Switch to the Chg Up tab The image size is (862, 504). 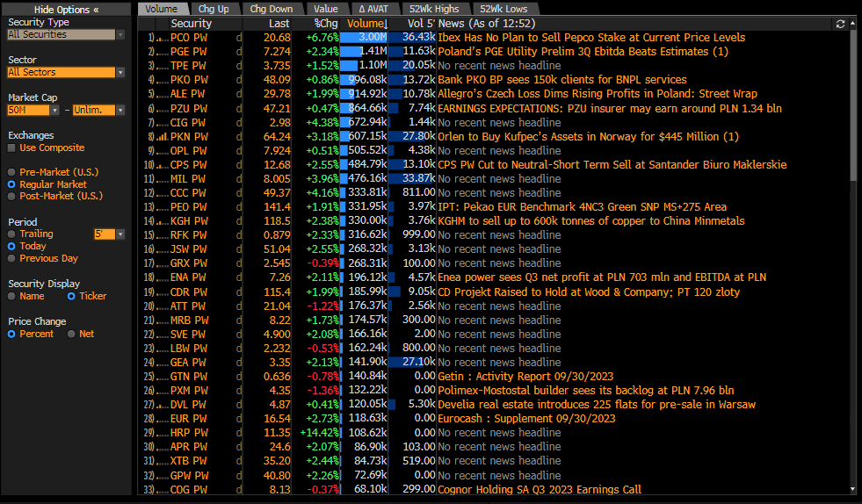pyautogui.click(x=214, y=9)
